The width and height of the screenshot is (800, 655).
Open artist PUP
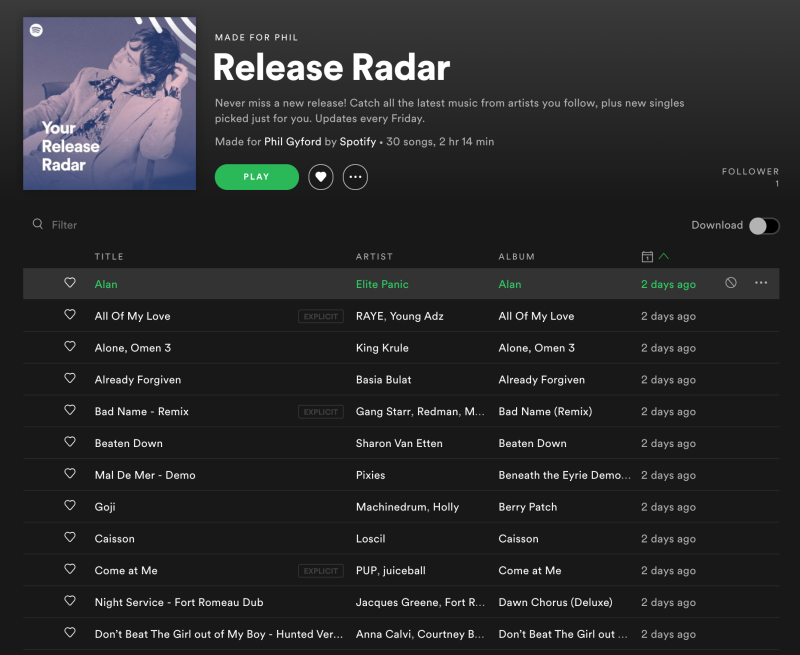(x=366, y=570)
